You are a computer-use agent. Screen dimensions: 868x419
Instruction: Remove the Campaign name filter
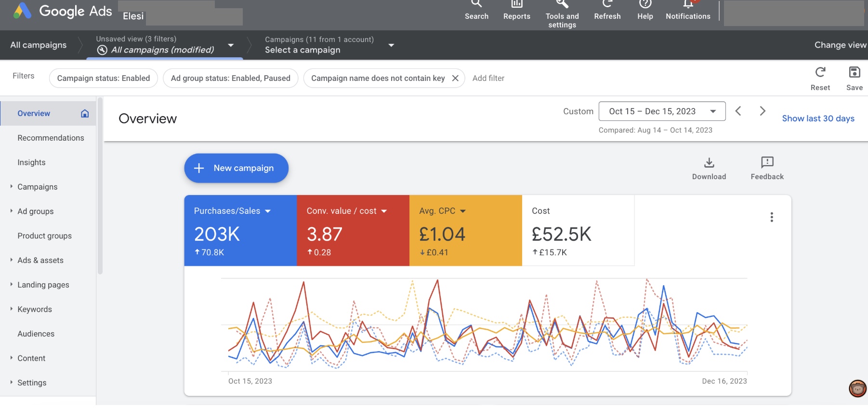tap(455, 78)
